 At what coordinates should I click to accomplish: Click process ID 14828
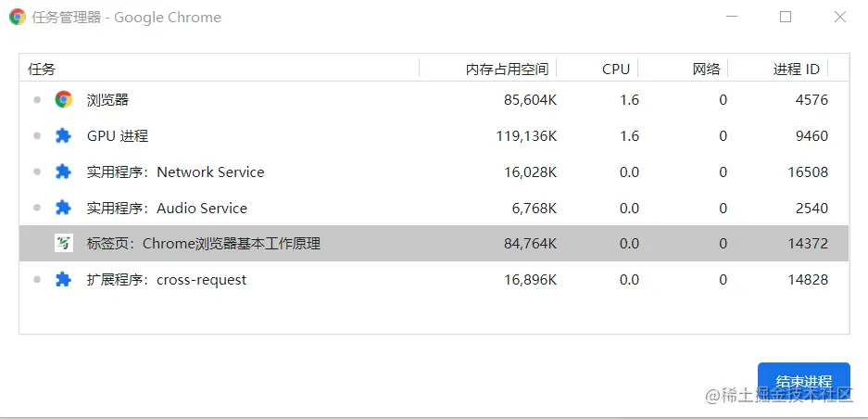(808, 279)
